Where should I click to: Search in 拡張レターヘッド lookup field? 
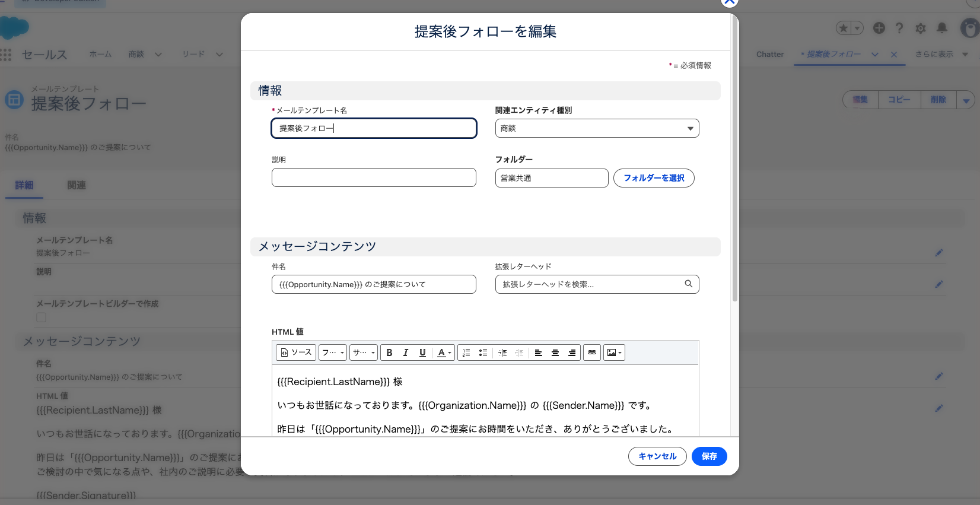tap(597, 284)
